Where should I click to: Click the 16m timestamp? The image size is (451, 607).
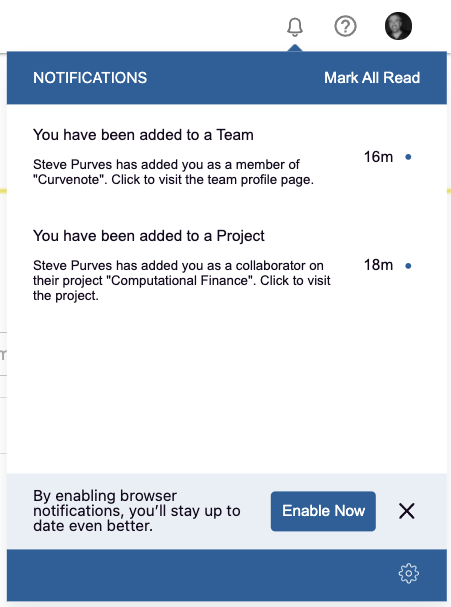pos(378,157)
